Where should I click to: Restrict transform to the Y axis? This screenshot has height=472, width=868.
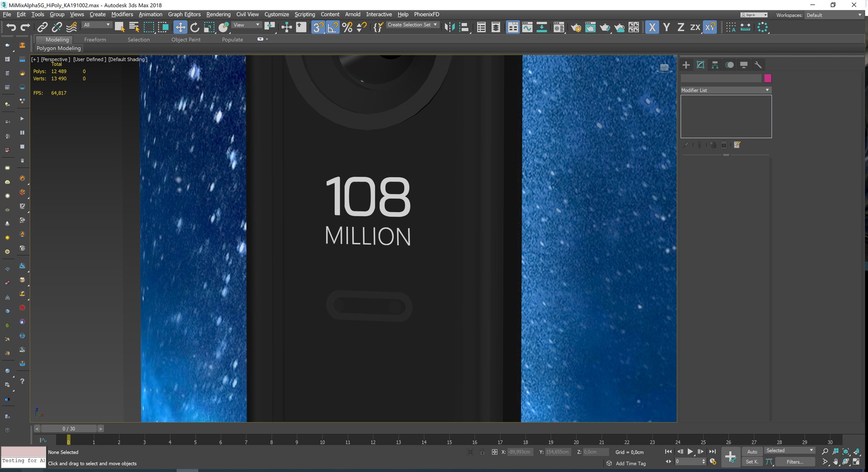click(666, 28)
